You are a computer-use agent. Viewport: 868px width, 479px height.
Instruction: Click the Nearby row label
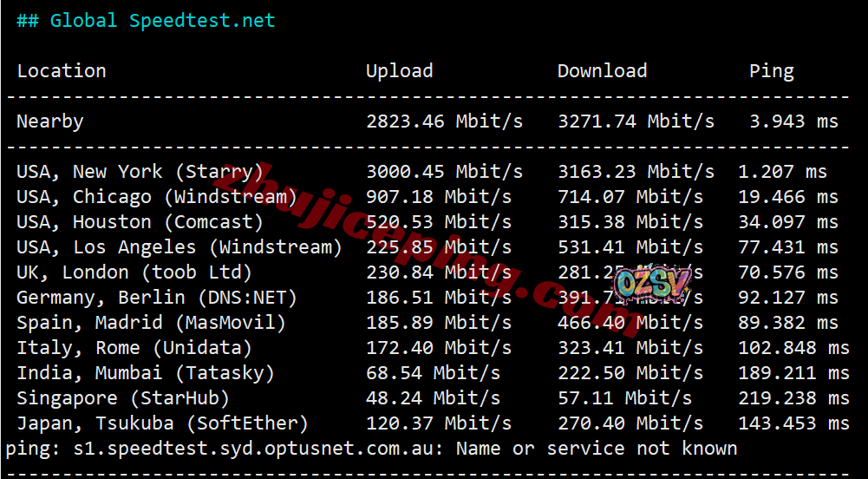click(x=50, y=121)
